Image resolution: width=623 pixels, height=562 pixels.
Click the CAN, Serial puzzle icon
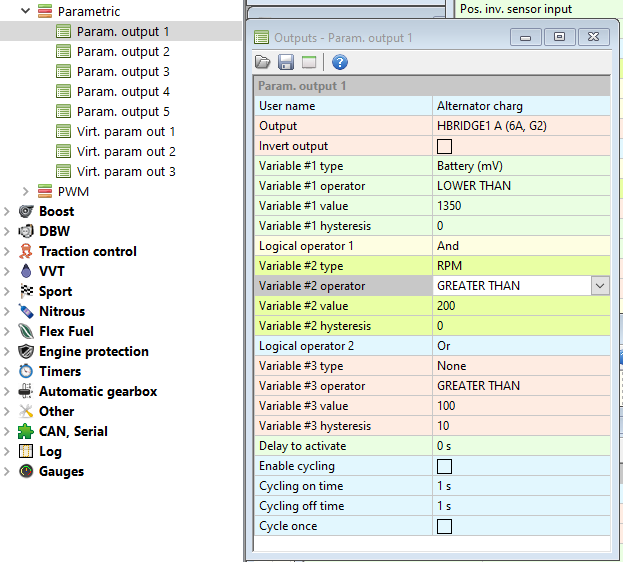click(25, 431)
